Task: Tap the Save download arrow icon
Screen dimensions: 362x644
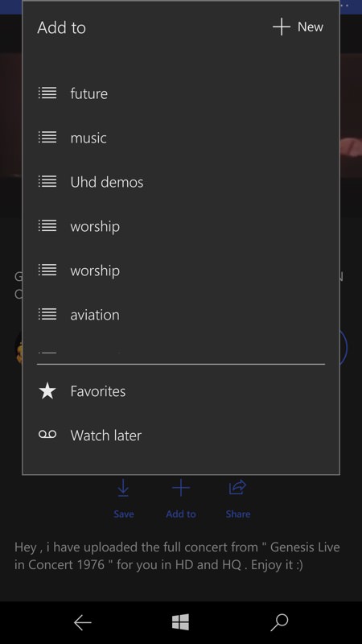Action: (123, 489)
